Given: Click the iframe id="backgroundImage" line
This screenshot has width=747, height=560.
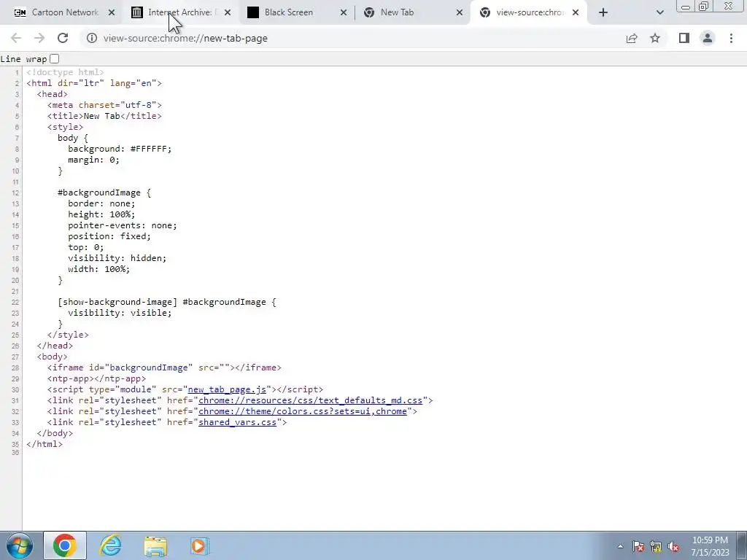Looking at the screenshot, I should pos(164,367).
